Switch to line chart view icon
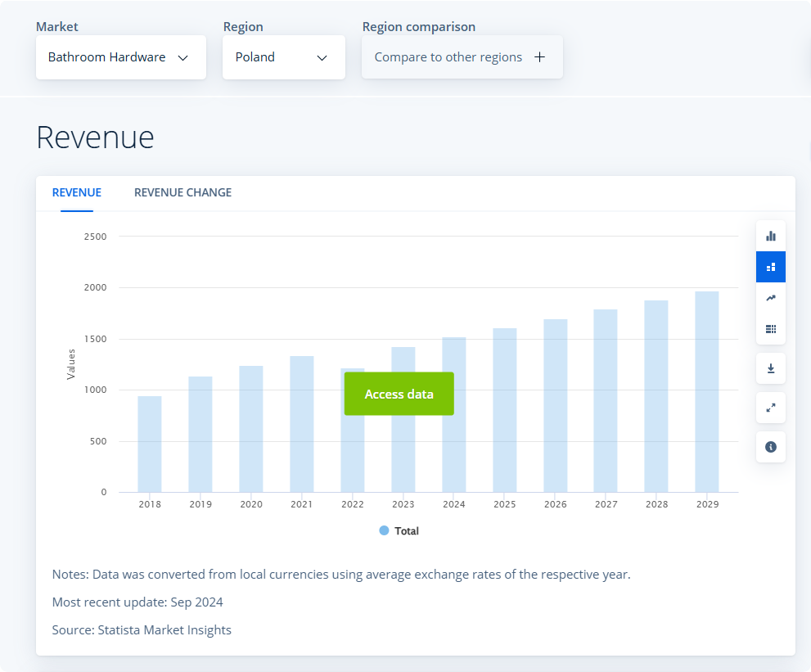This screenshot has width=811, height=672. click(770, 298)
